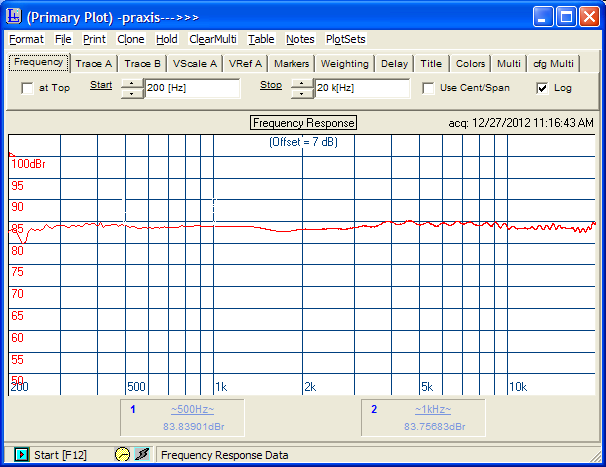Viewport: 606px width, 467px height.
Task: Click the 100dBr axis label
Action: pos(28,164)
